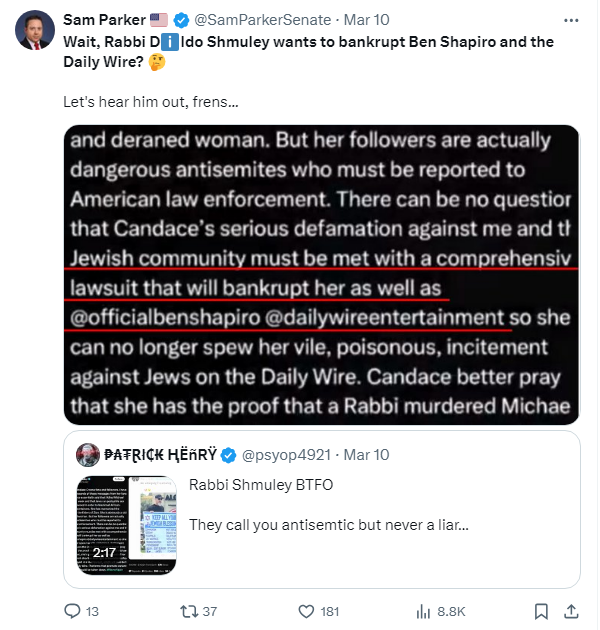600x630 pixels.
Task: Click the quoted tweet's small avatar
Action: pyautogui.click(x=87, y=455)
